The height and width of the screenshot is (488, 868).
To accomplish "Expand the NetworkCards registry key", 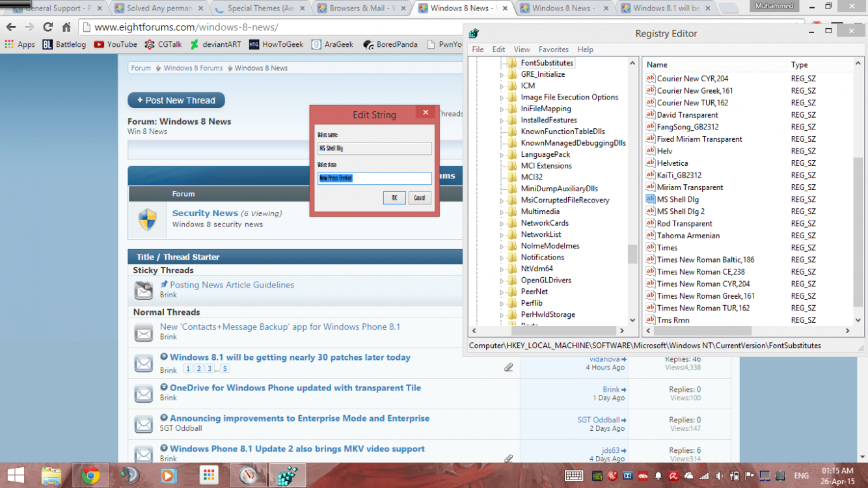I will click(502, 223).
